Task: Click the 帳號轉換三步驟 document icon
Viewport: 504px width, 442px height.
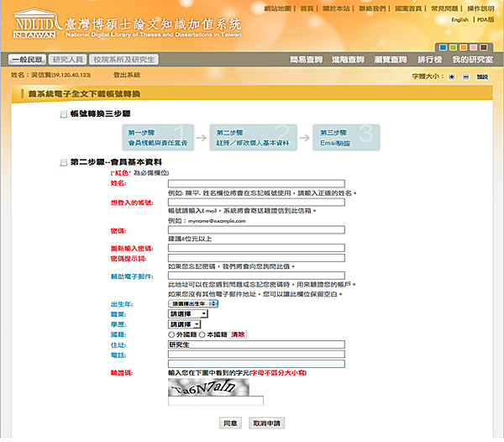Action: 64,113
